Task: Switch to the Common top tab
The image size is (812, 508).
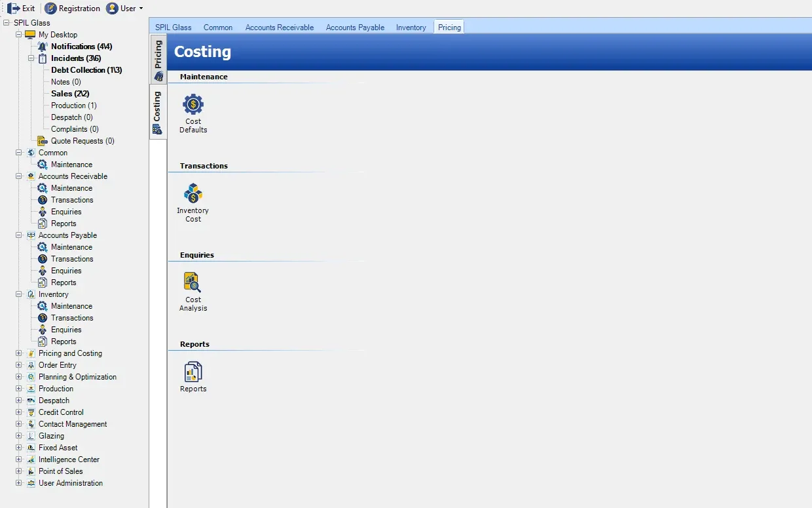Action: click(x=218, y=28)
